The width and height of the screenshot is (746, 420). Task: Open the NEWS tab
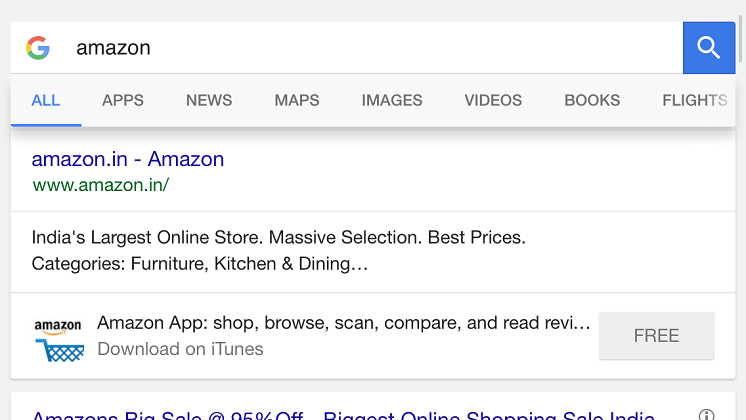[x=209, y=100]
